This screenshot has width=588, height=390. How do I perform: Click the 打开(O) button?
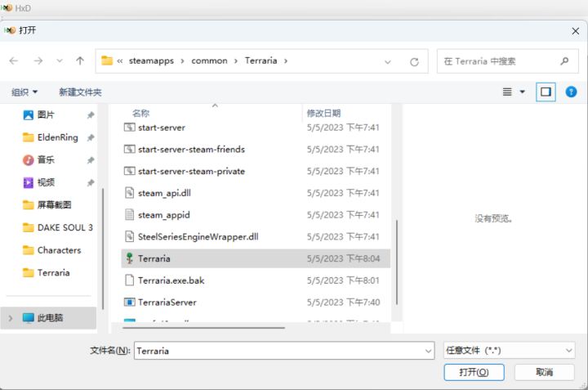[474, 372]
